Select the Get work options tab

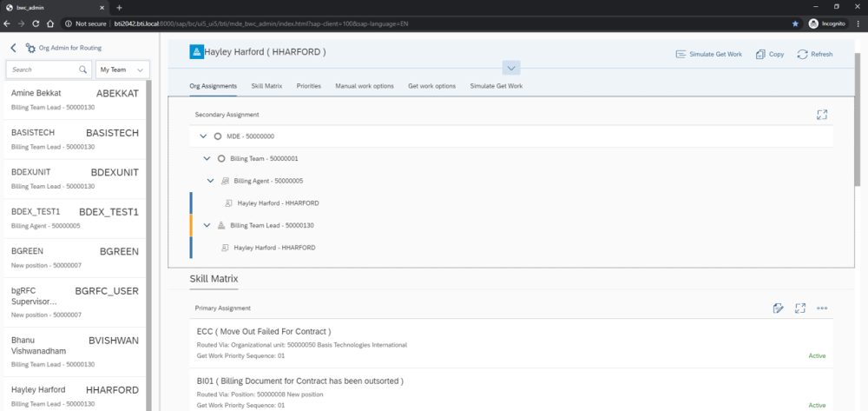[x=431, y=86]
